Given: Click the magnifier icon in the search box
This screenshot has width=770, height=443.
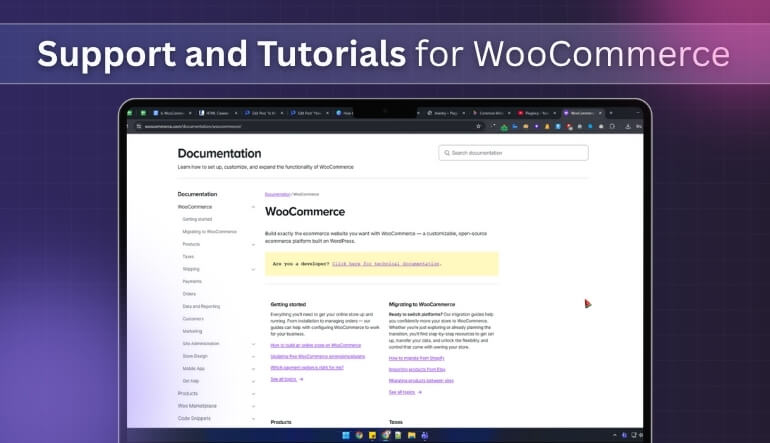Looking at the screenshot, I should click(x=447, y=153).
